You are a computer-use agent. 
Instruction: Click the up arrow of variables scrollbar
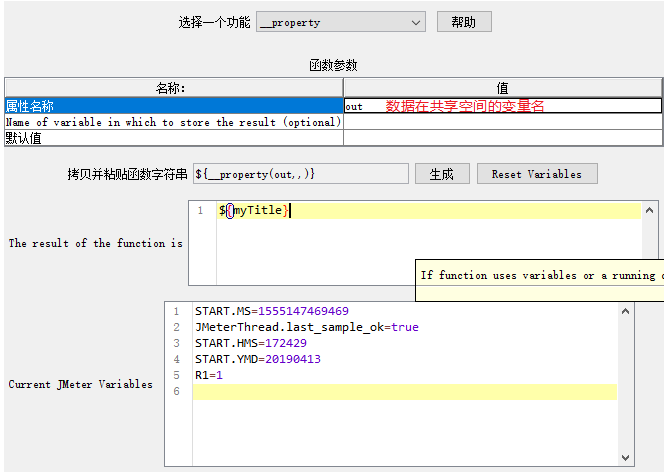click(626, 311)
